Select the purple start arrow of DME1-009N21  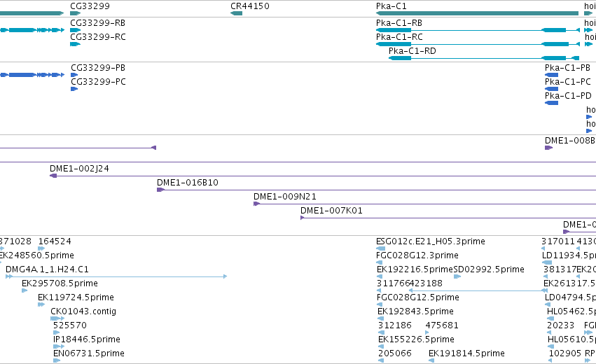(x=256, y=204)
